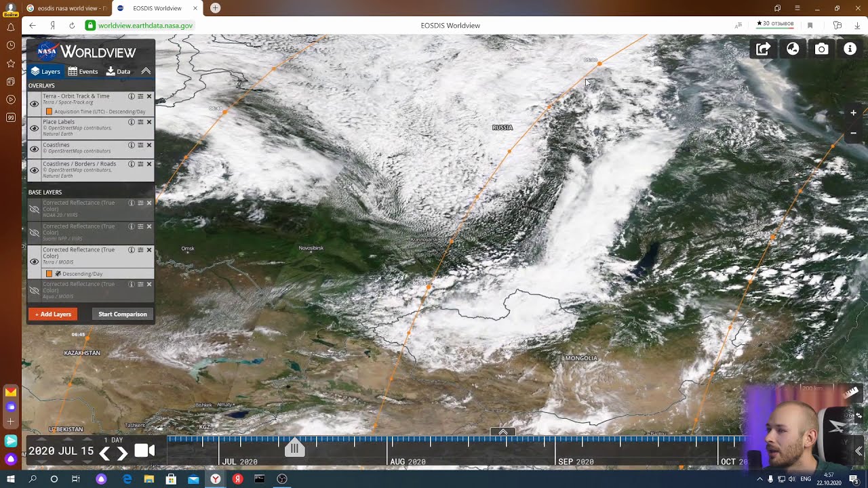Switch to the Events tab
Image resolution: width=868 pixels, height=488 pixels.
coord(83,71)
